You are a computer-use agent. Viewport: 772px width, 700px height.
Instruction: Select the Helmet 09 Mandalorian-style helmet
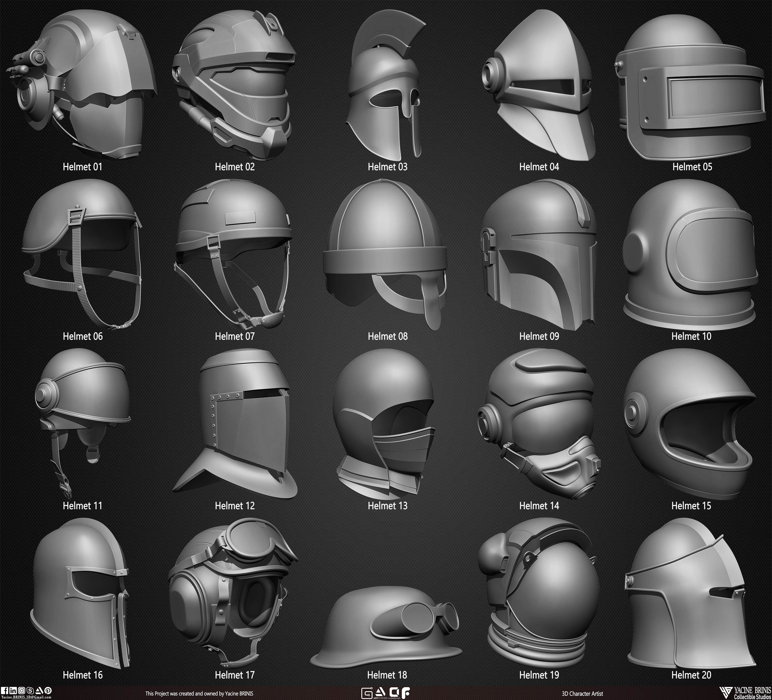pyautogui.click(x=539, y=254)
